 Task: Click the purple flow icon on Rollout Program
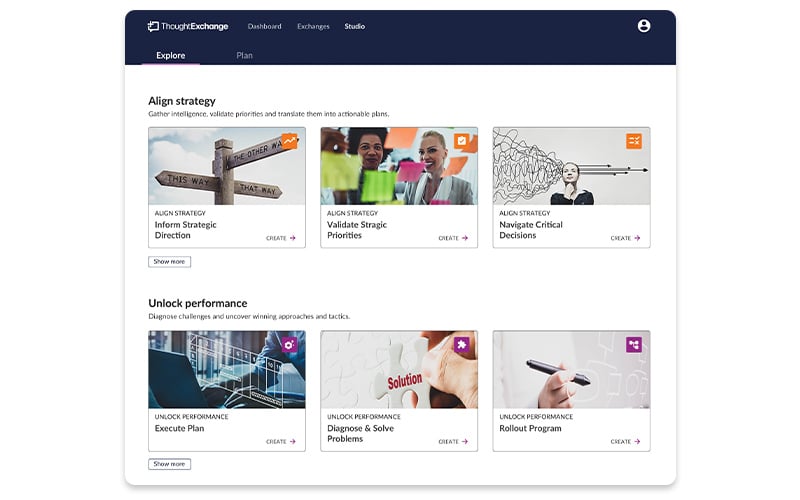pyautogui.click(x=634, y=344)
